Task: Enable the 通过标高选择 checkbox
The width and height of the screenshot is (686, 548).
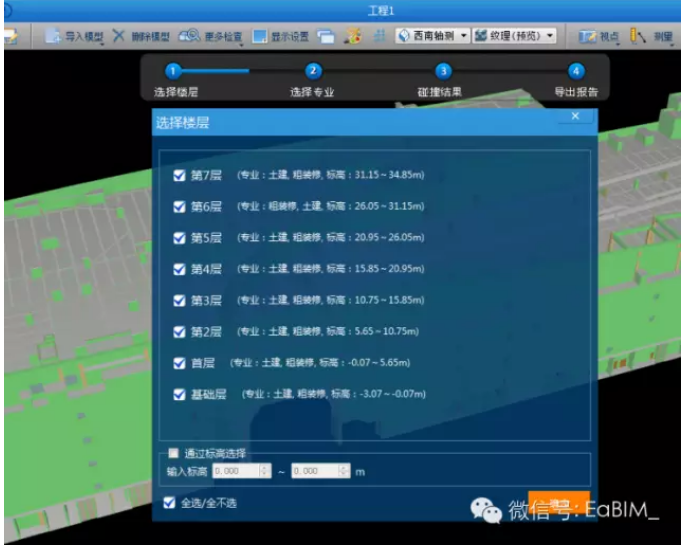Action: click(x=174, y=453)
